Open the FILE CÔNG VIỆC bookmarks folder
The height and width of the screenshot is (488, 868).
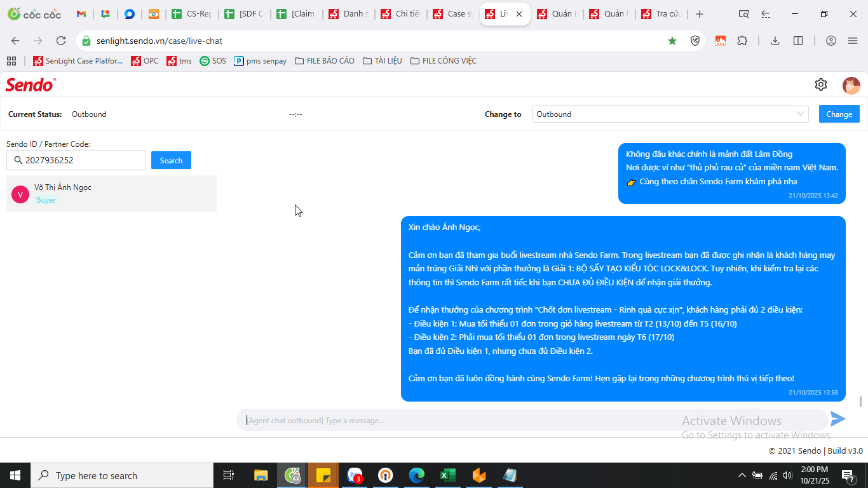click(444, 61)
